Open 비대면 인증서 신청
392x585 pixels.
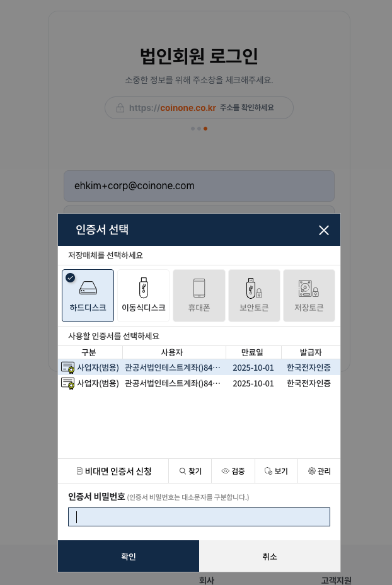(x=113, y=471)
